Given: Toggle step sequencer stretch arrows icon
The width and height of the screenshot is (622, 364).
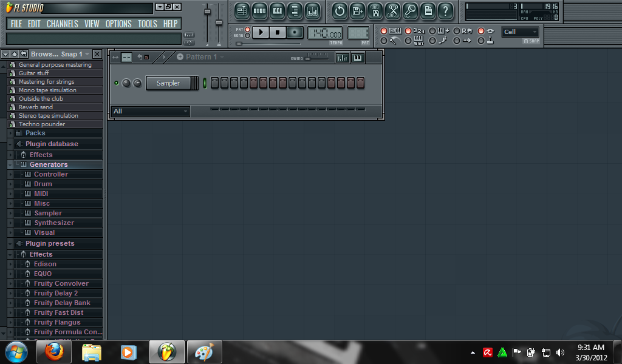Looking at the screenshot, I should click(x=115, y=58).
